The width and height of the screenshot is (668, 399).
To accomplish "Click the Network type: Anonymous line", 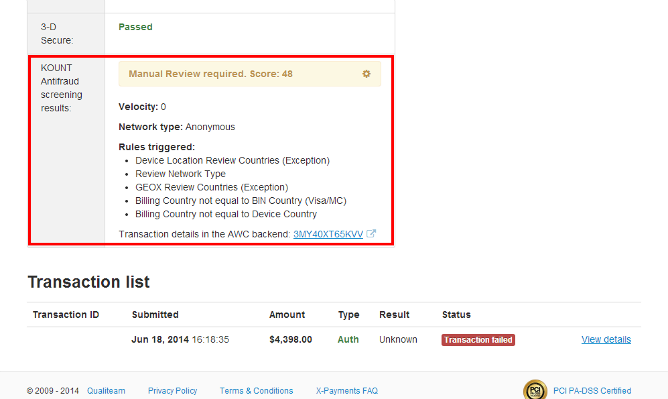I will point(177,127).
